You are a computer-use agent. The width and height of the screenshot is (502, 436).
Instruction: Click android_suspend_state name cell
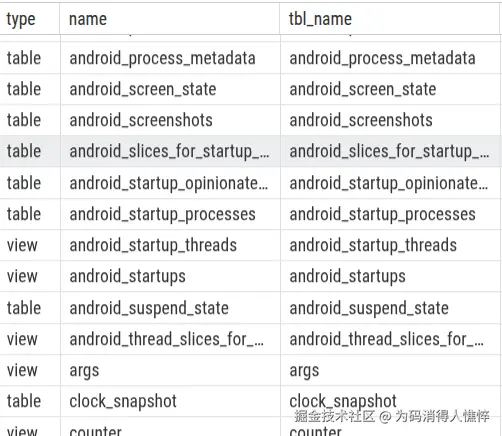coord(149,308)
